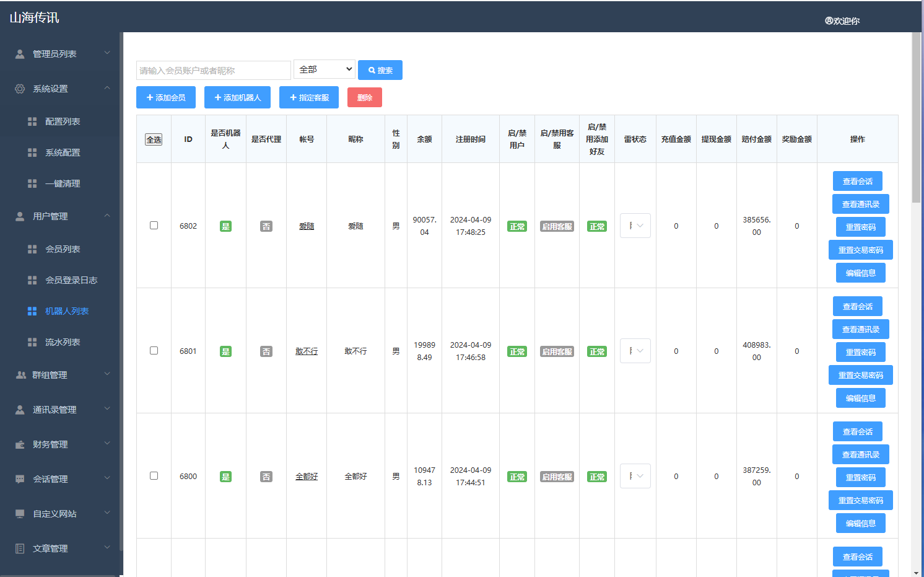
Task: Expand the 群组管理 menu chevron
Action: click(x=107, y=374)
